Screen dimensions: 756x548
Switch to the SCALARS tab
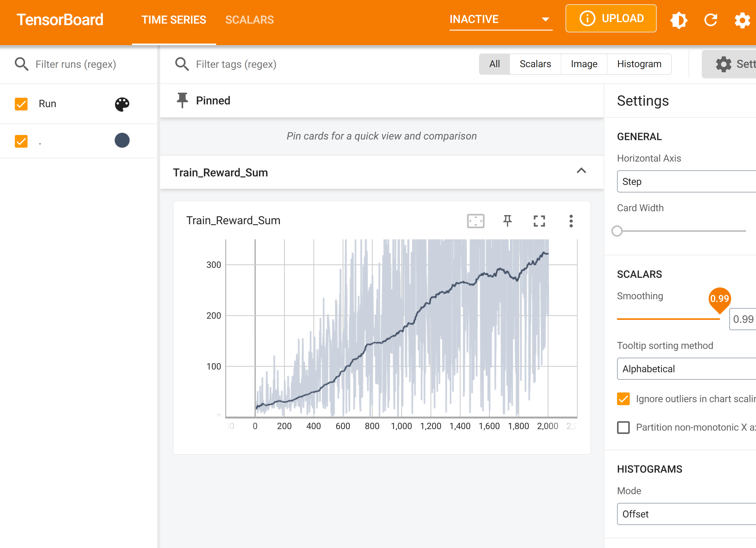[249, 20]
